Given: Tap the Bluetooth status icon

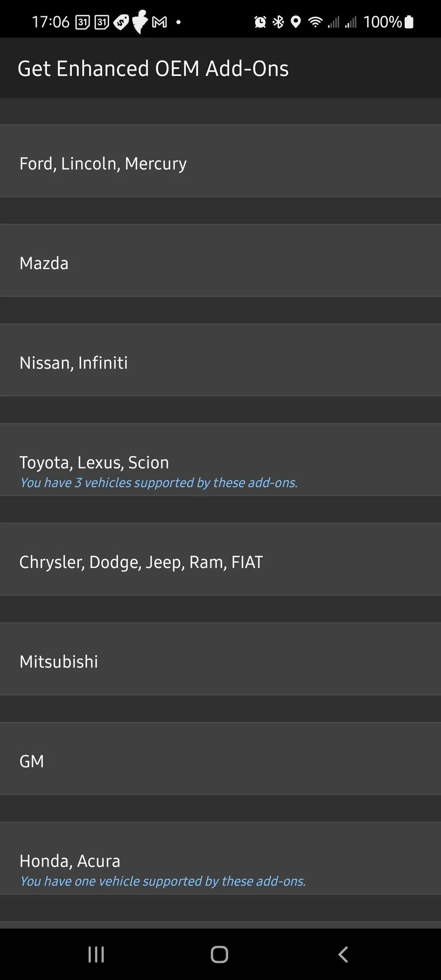Looking at the screenshot, I should [278, 22].
